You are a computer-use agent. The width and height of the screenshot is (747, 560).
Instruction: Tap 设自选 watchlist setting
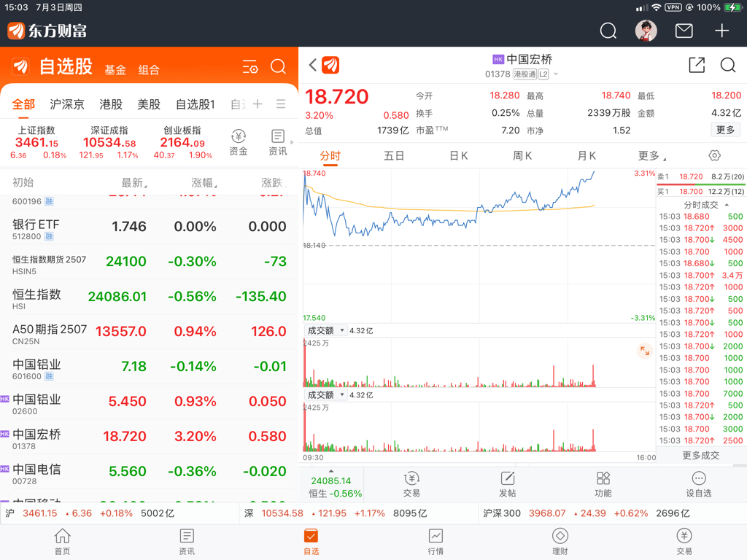click(x=698, y=484)
